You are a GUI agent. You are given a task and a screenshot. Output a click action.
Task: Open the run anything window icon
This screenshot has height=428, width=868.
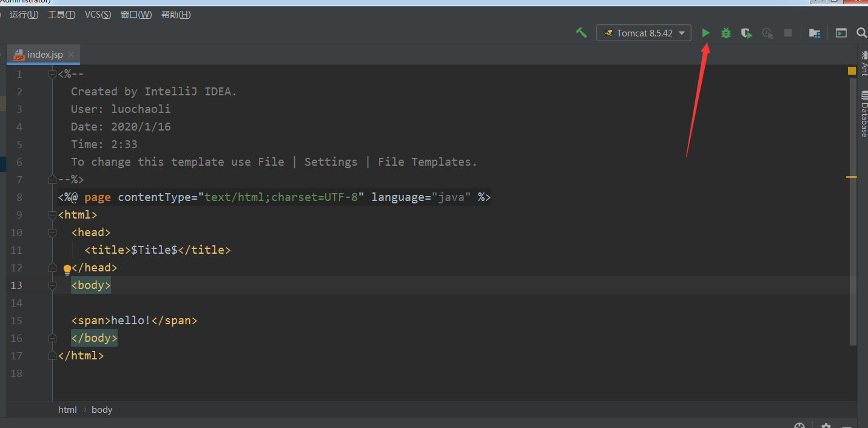[x=841, y=33]
